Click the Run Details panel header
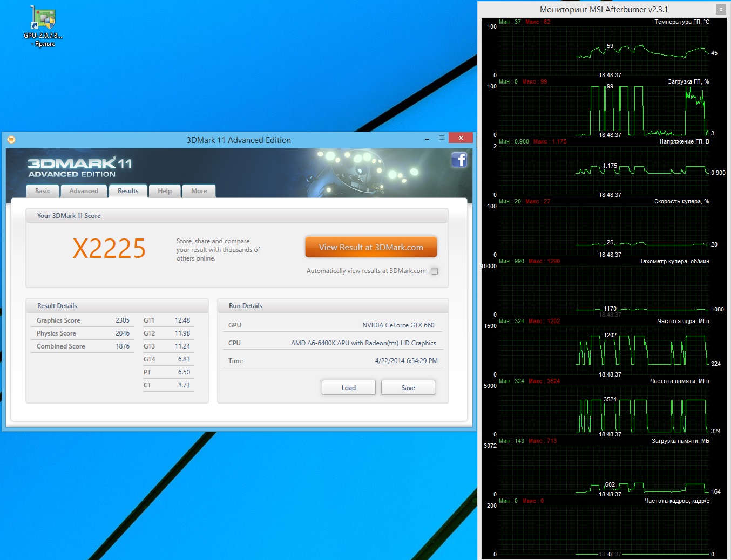The width and height of the screenshot is (731, 560). click(333, 306)
